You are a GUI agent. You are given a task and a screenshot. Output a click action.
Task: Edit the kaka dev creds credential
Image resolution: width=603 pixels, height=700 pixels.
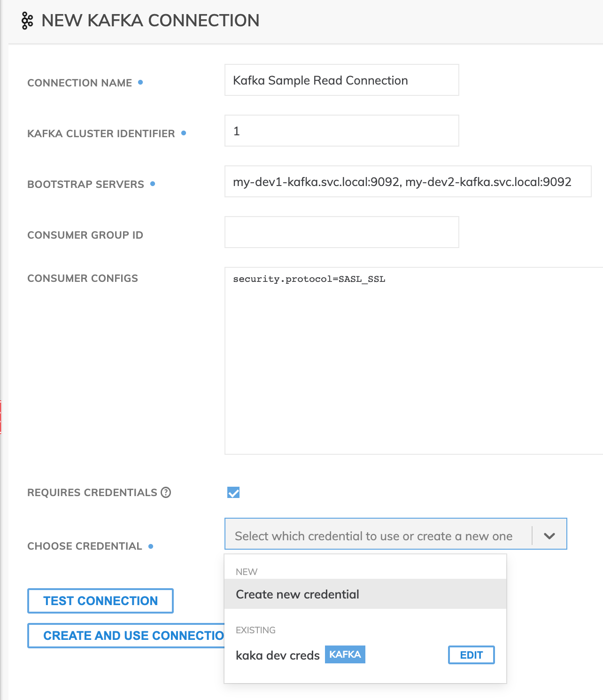pos(472,655)
